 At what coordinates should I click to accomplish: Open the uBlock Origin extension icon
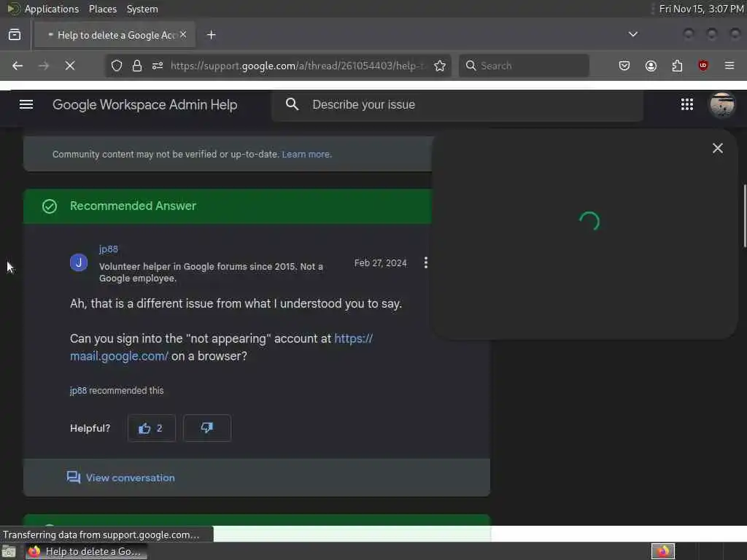[x=703, y=66]
